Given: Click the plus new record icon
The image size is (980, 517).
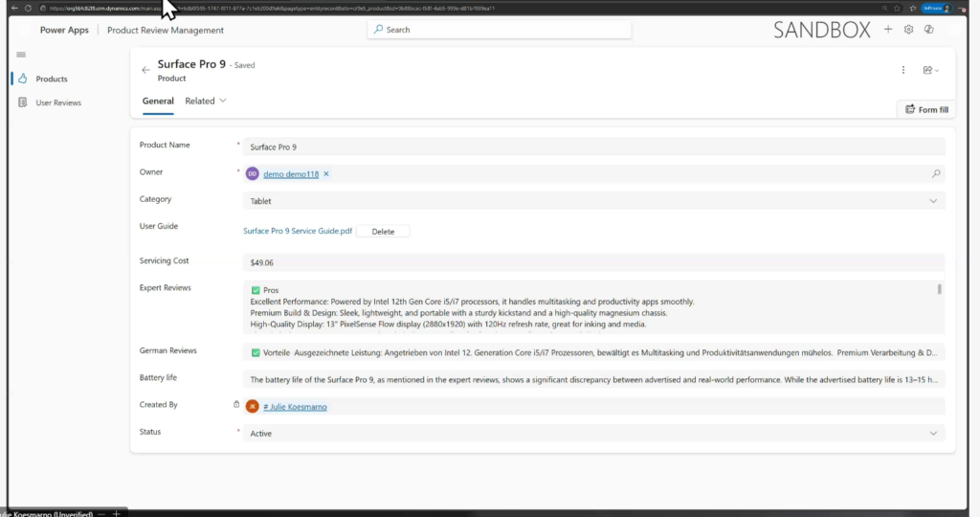Looking at the screenshot, I should coord(888,30).
